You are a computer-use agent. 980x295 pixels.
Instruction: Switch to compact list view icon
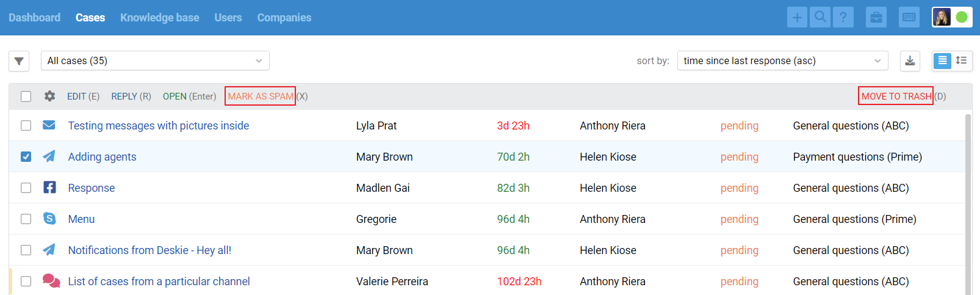(x=961, y=60)
